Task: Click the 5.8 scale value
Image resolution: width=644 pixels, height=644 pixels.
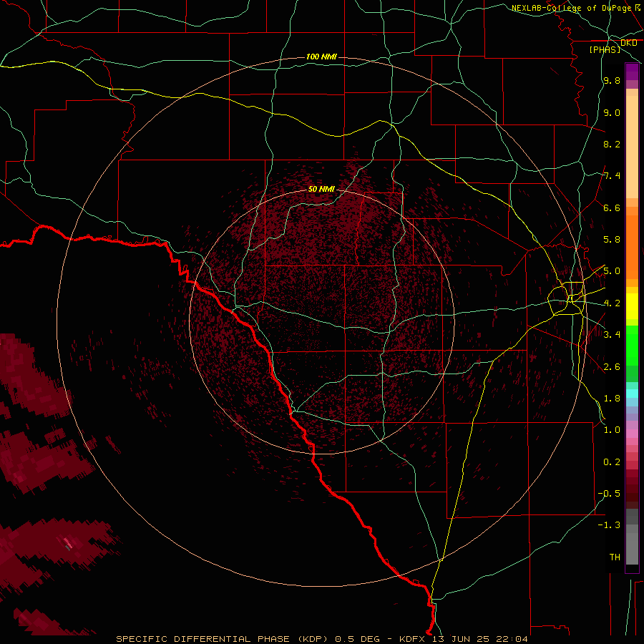Action: [612, 240]
